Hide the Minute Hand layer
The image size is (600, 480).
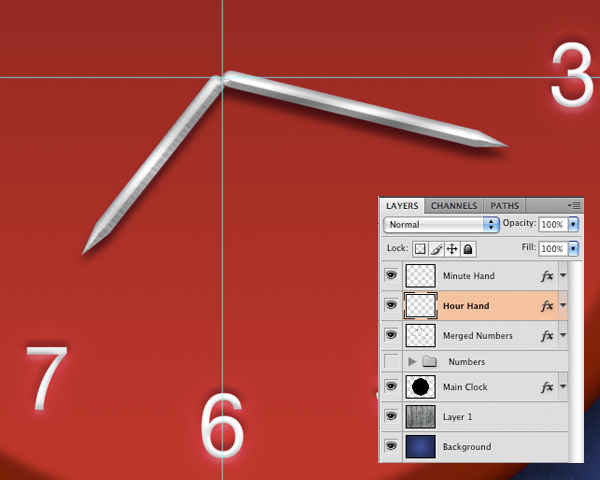[x=391, y=275]
